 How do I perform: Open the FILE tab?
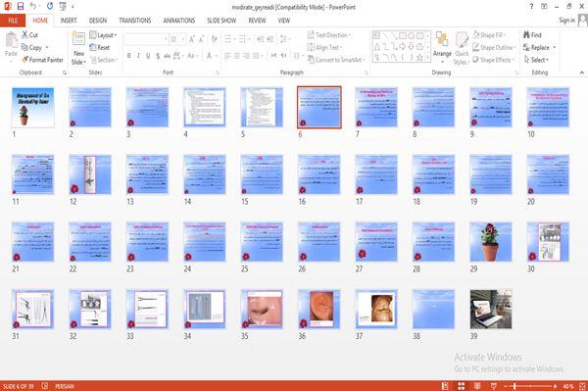tap(13, 21)
